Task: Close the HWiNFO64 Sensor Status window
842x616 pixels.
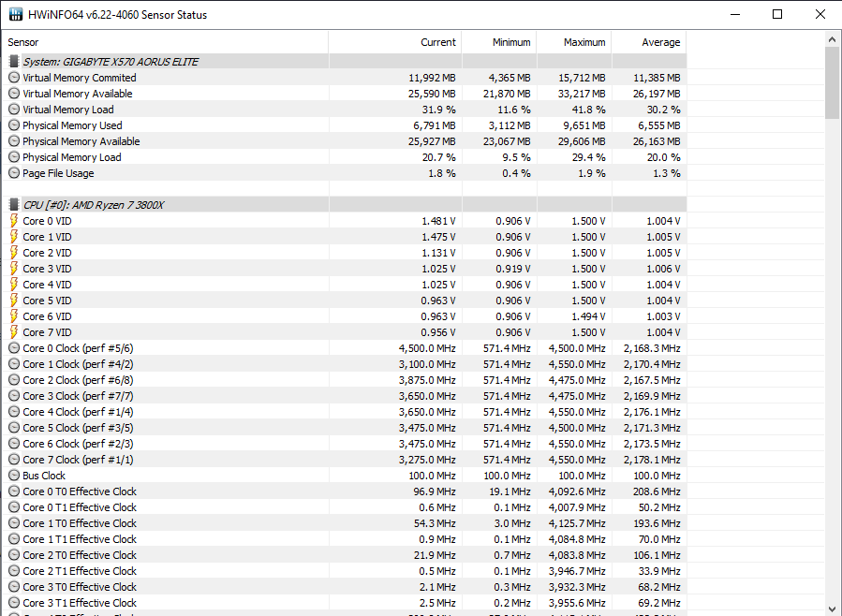Action: 820,14
